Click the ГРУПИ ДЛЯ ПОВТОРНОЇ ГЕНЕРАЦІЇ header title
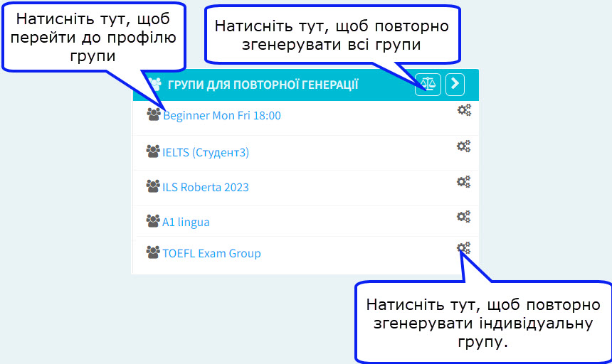The width and height of the screenshot is (612, 364). (263, 85)
